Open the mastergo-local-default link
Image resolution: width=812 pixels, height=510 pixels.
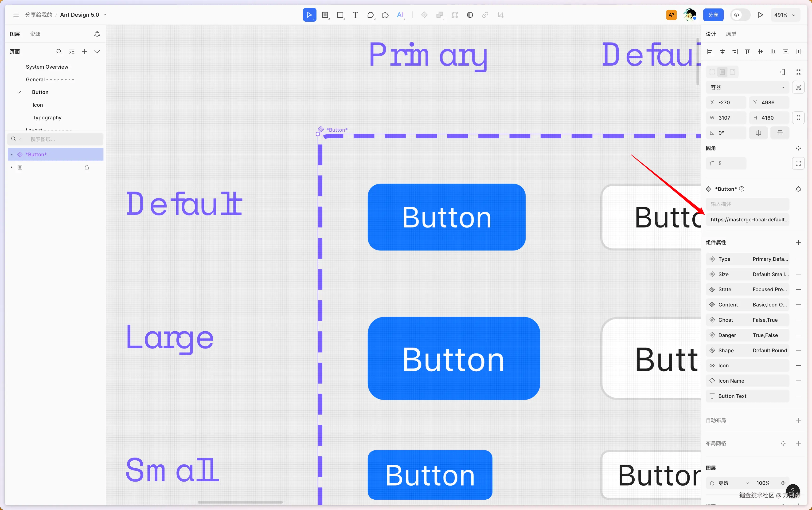coord(749,220)
